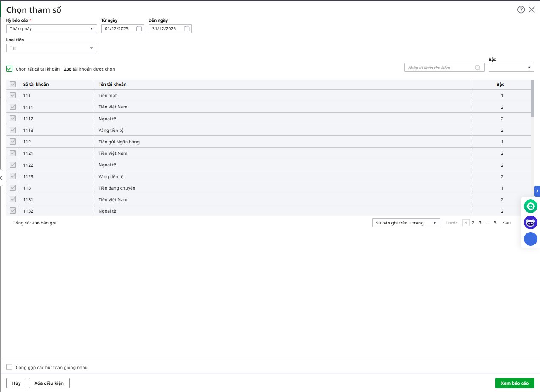Jump to page 5 of accounts

click(x=495, y=223)
